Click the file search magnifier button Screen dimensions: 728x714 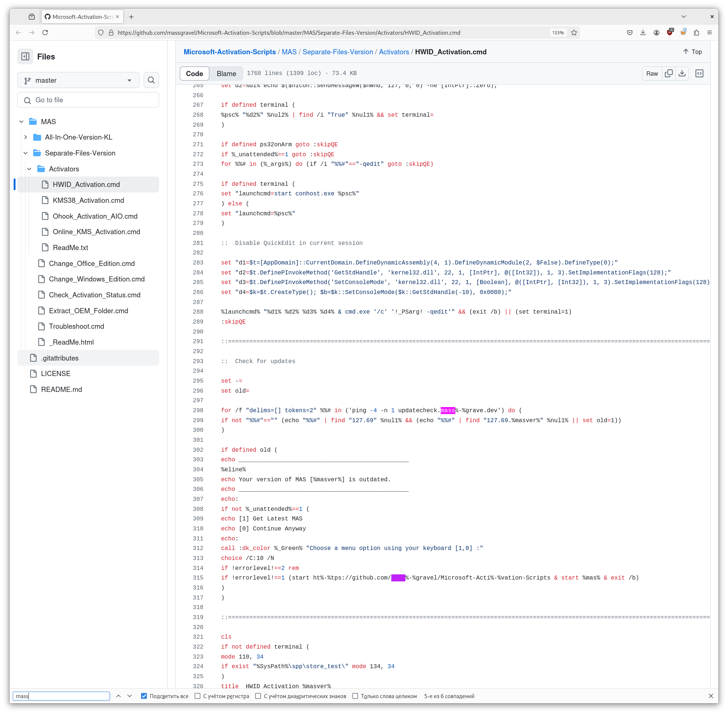click(x=151, y=80)
